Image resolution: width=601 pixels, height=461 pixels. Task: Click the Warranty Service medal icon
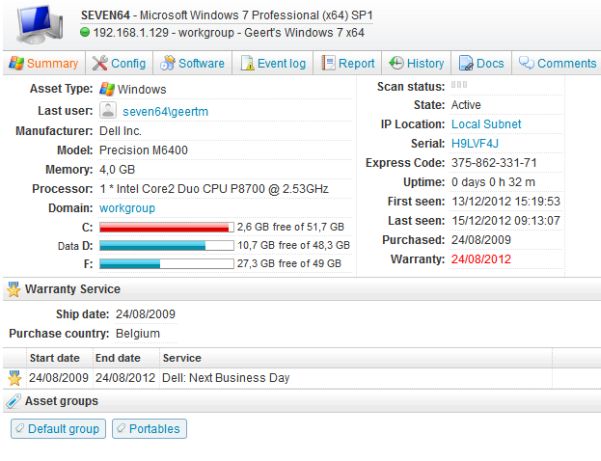coord(13,289)
